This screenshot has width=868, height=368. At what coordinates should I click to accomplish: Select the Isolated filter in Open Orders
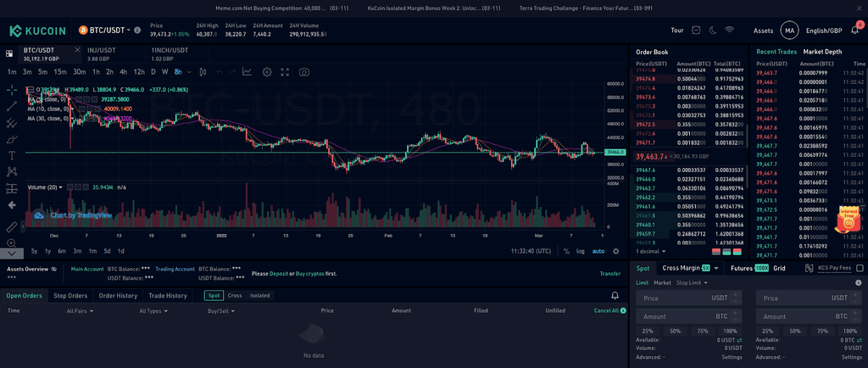259,296
